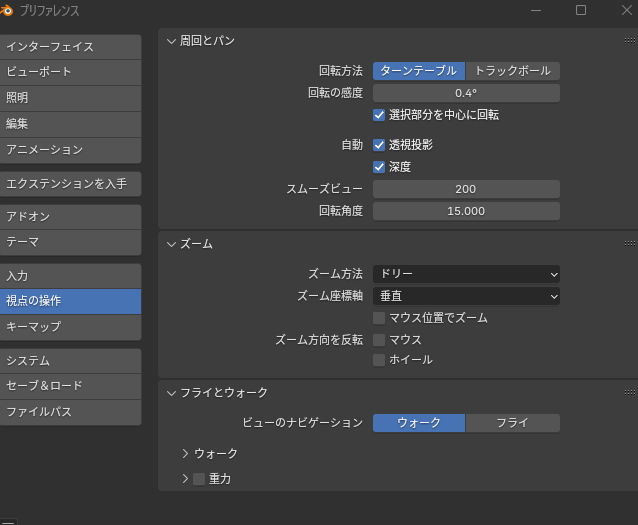Image resolution: width=638 pixels, height=525 pixels.
Task: Click the grip handle of the フライとウォーク panel
Action: (629, 393)
